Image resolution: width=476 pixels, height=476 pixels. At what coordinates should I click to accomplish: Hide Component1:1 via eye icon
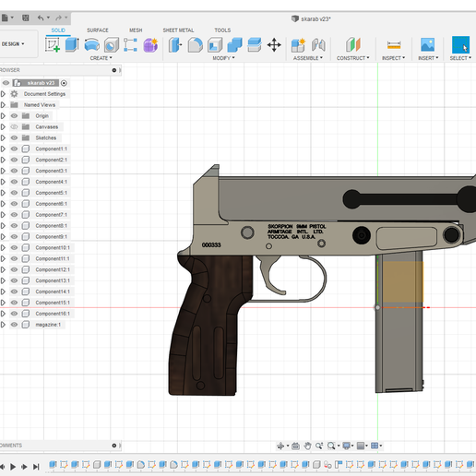[14, 149]
